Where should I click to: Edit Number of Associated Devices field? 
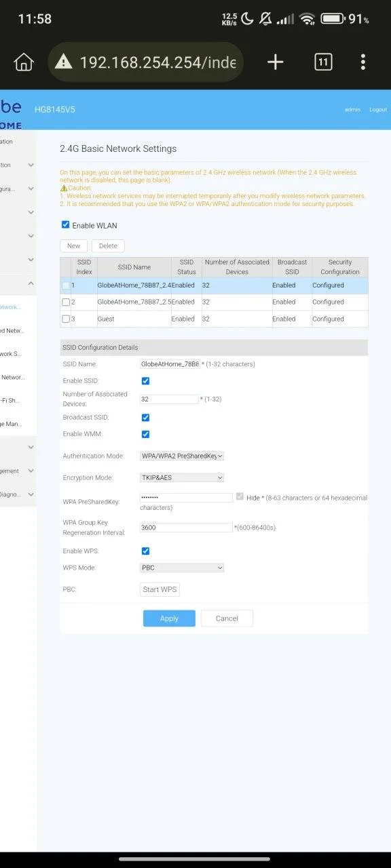[x=169, y=399]
